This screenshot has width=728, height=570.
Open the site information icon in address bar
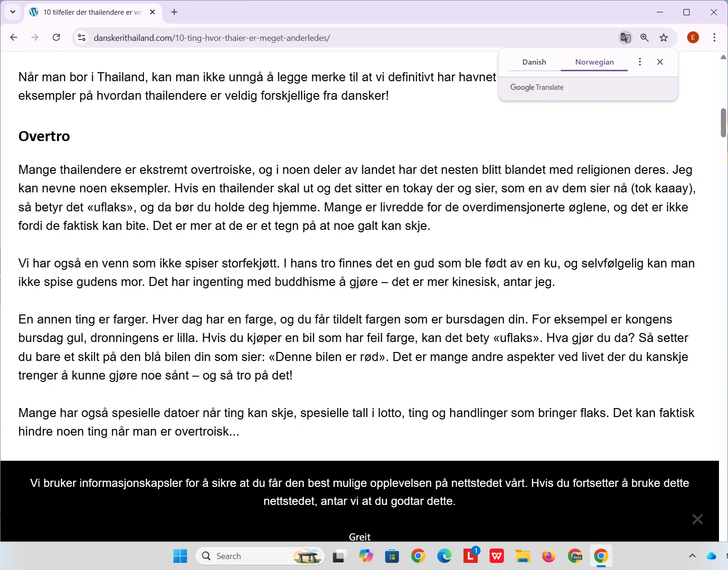pyautogui.click(x=81, y=38)
